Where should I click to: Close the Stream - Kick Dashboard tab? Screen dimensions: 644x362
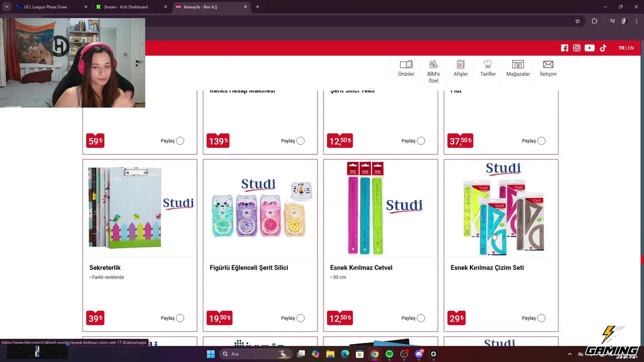166,7
